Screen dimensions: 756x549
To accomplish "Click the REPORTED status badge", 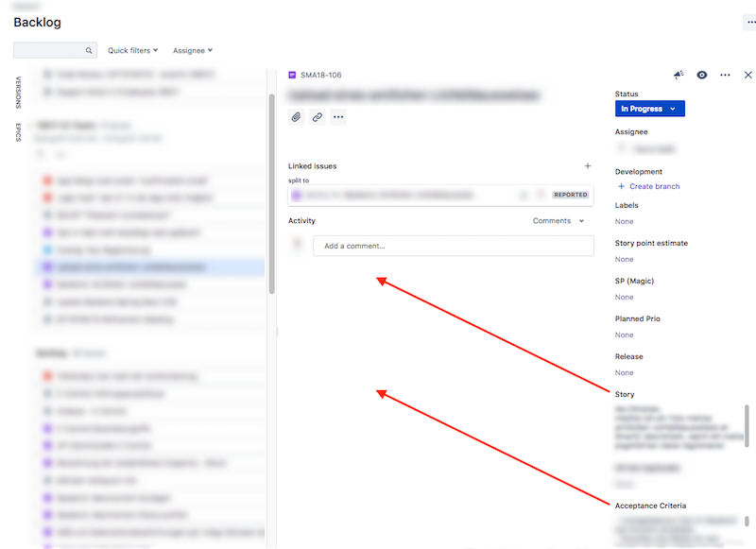I will pos(571,195).
